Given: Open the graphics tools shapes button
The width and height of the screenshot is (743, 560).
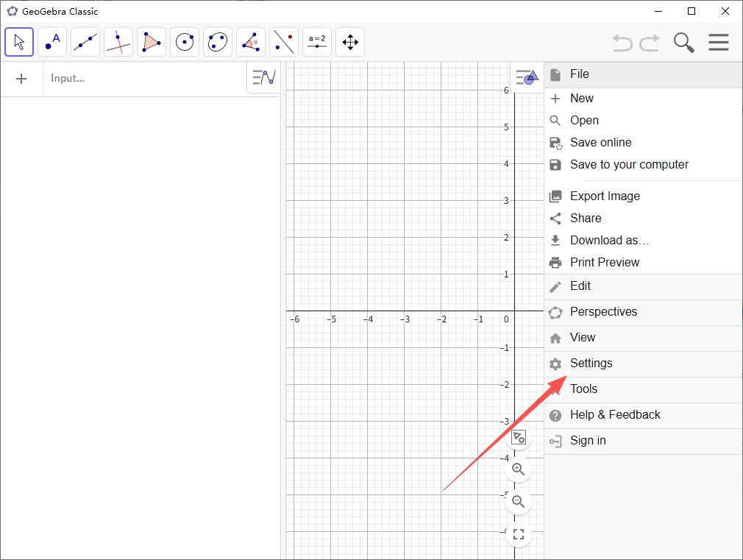Looking at the screenshot, I should tap(519, 437).
